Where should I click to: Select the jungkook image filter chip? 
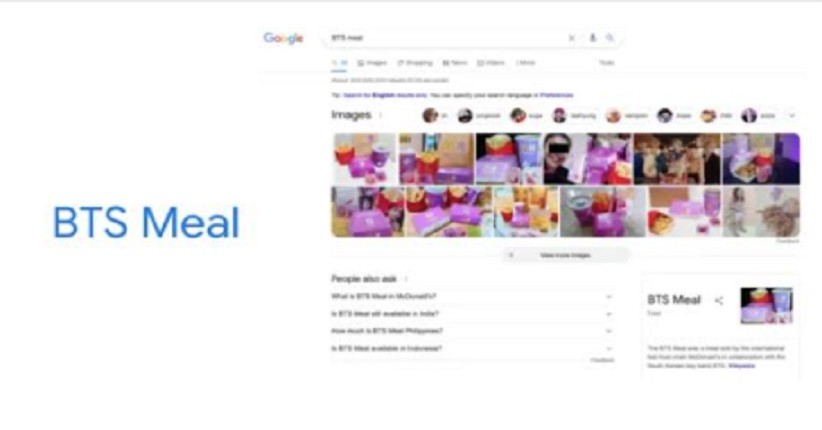[479, 115]
